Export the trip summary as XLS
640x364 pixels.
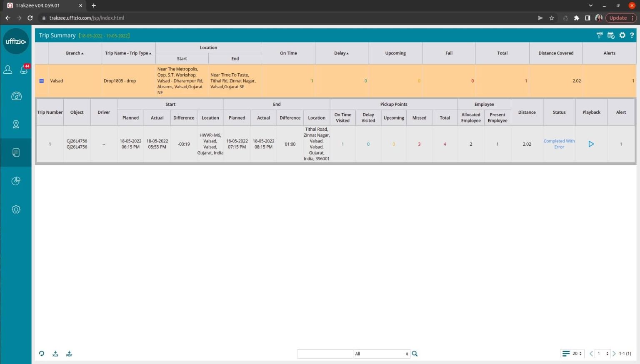coord(55,354)
